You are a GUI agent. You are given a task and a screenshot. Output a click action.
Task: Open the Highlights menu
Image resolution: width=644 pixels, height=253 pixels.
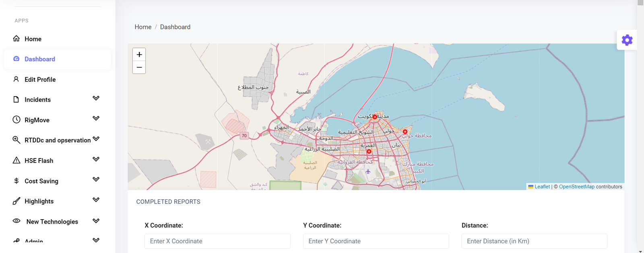(x=58, y=201)
